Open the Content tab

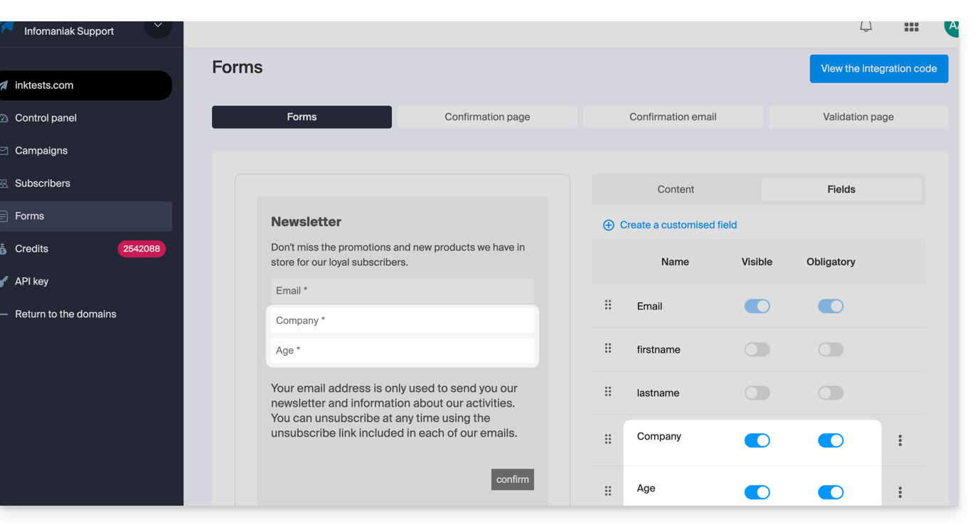coord(676,189)
